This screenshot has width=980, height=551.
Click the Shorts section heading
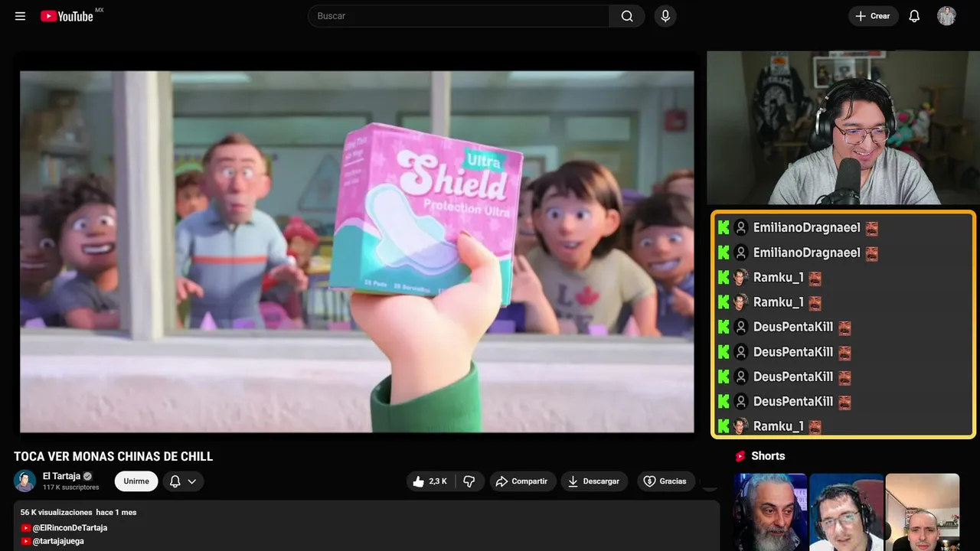click(x=768, y=456)
